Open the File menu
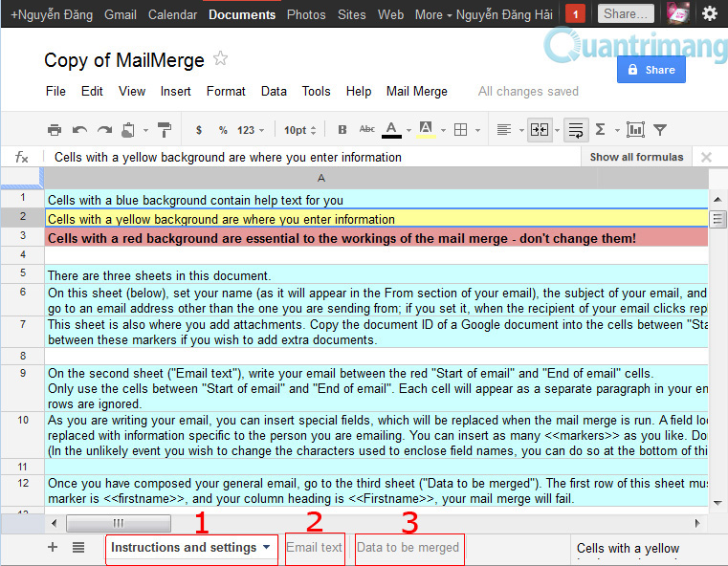The height and width of the screenshot is (566, 728). (55, 92)
